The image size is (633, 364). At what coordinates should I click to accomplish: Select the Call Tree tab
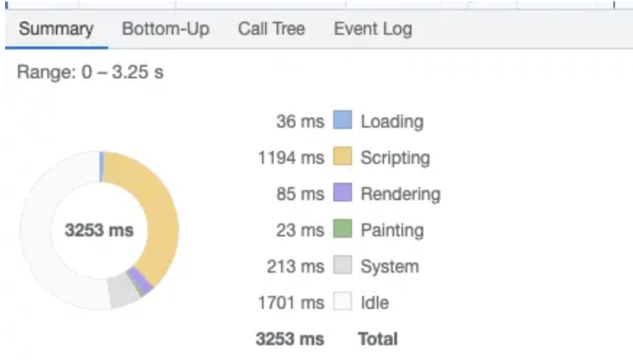271,30
